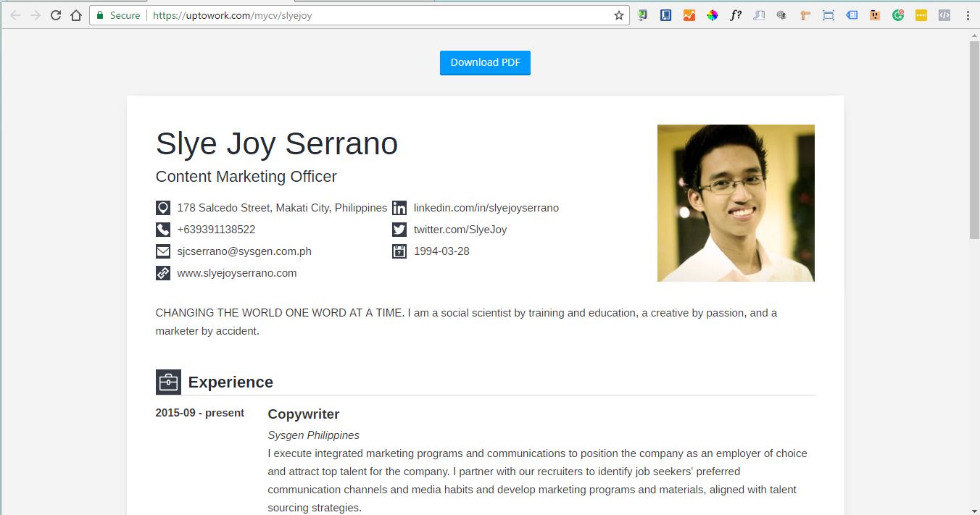Bookmark this page with the star icon

point(618,14)
